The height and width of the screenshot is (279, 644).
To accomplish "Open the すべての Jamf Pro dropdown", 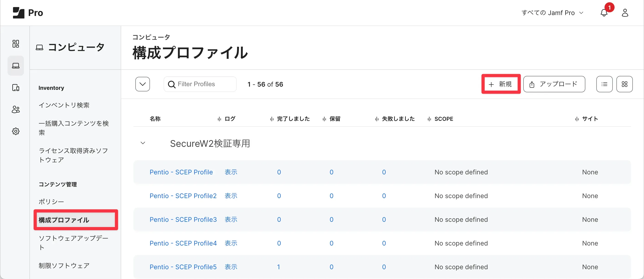I will click(552, 13).
